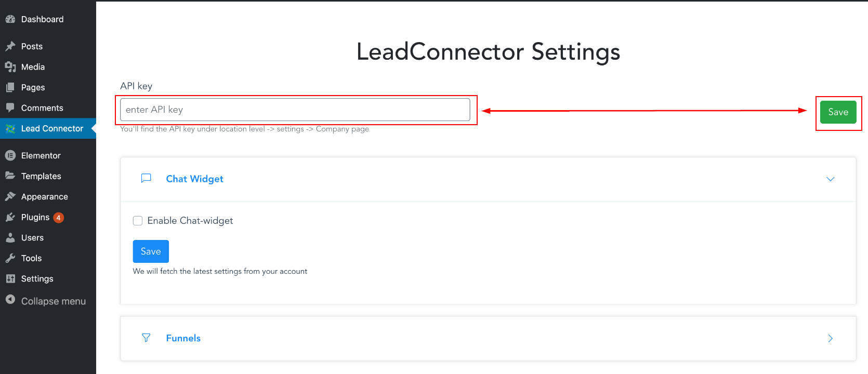Click the Comments speech bubble icon

click(x=10, y=108)
